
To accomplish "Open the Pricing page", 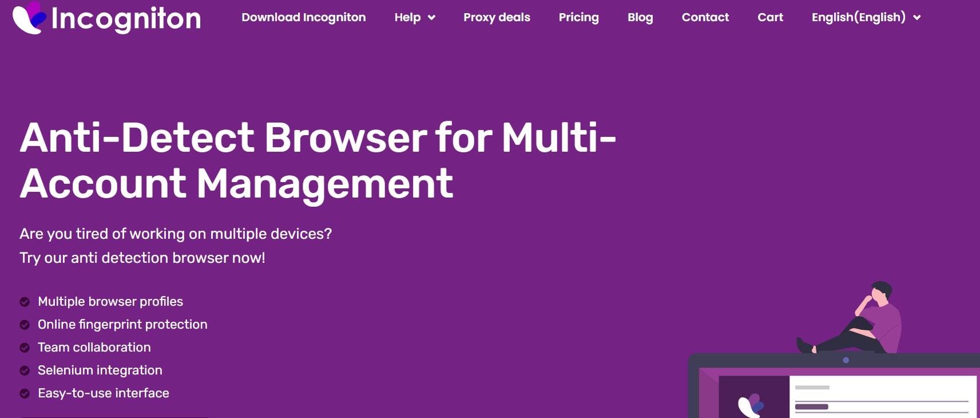I will pos(578,17).
